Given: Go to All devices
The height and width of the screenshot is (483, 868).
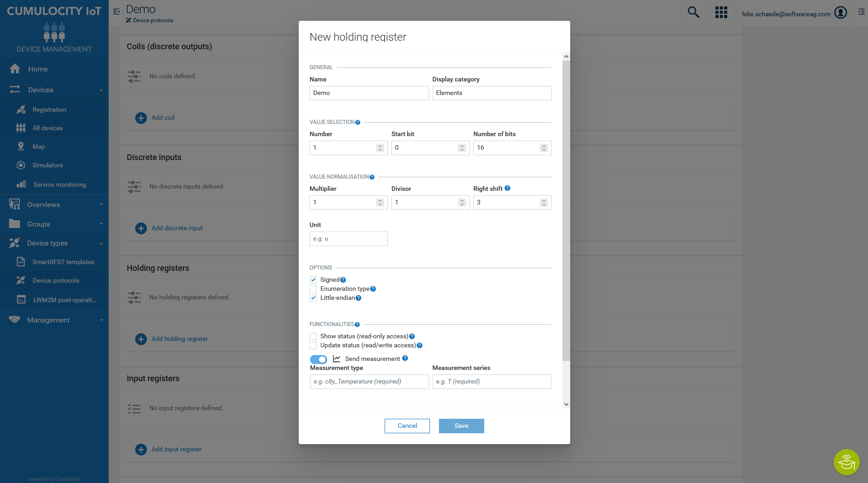Looking at the screenshot, I should point(48,128).
